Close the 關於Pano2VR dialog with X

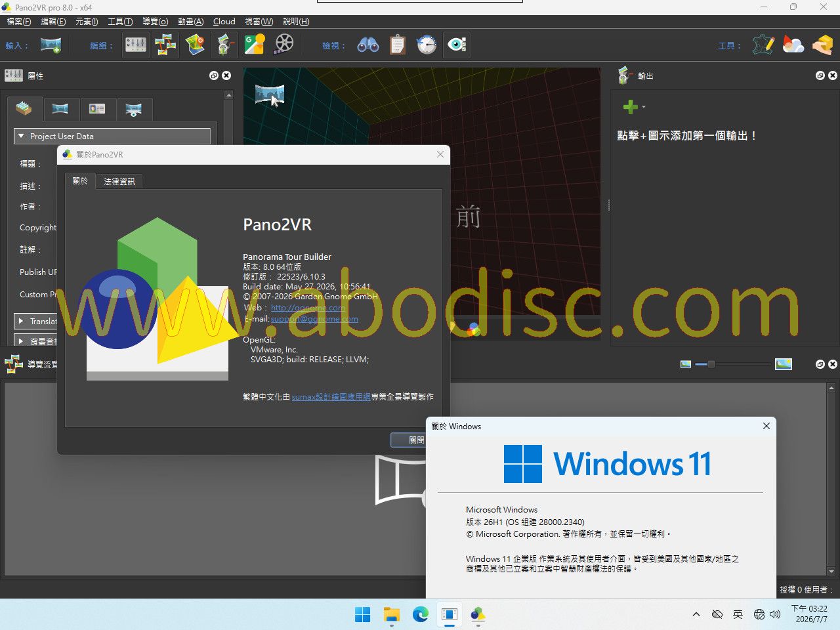pyautogui.click(x=440, y=154)
